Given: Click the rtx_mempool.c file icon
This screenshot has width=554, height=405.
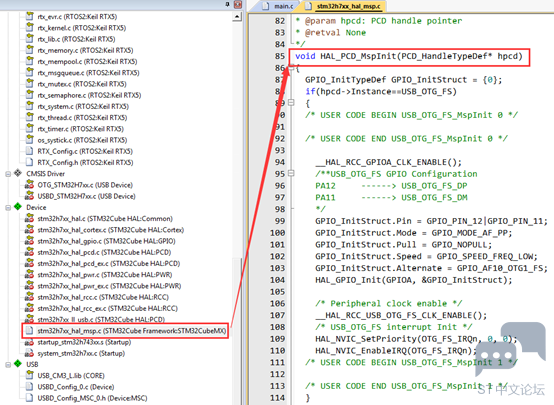Looking at the screenshot, I should point(30,61).
